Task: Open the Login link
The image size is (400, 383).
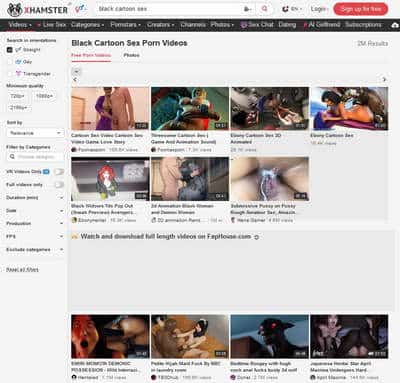Action: pos(318,9)
